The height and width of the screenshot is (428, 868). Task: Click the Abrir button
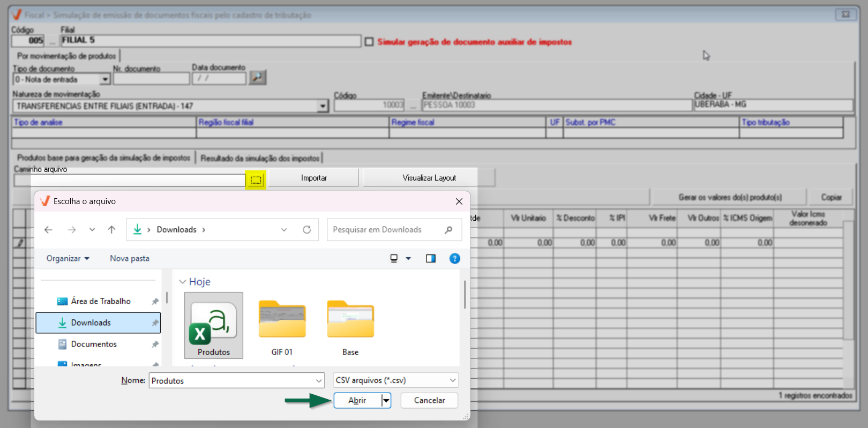(357, 400)
